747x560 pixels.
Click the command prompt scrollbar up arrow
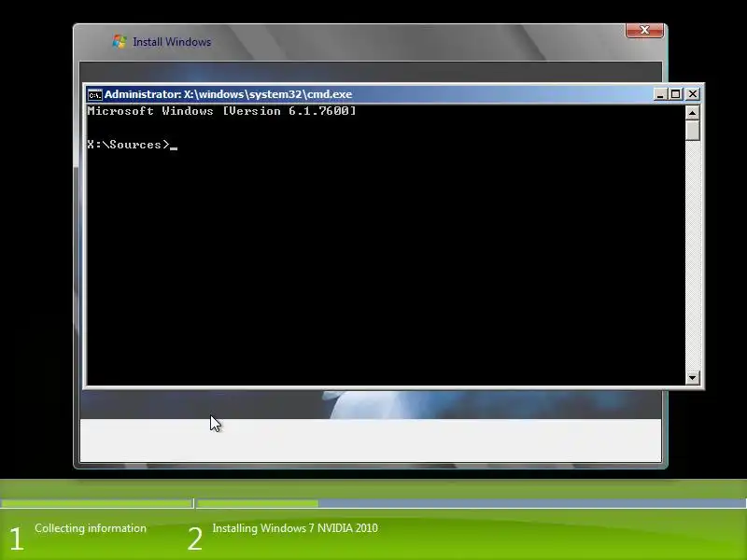click(x=692, y=113)
